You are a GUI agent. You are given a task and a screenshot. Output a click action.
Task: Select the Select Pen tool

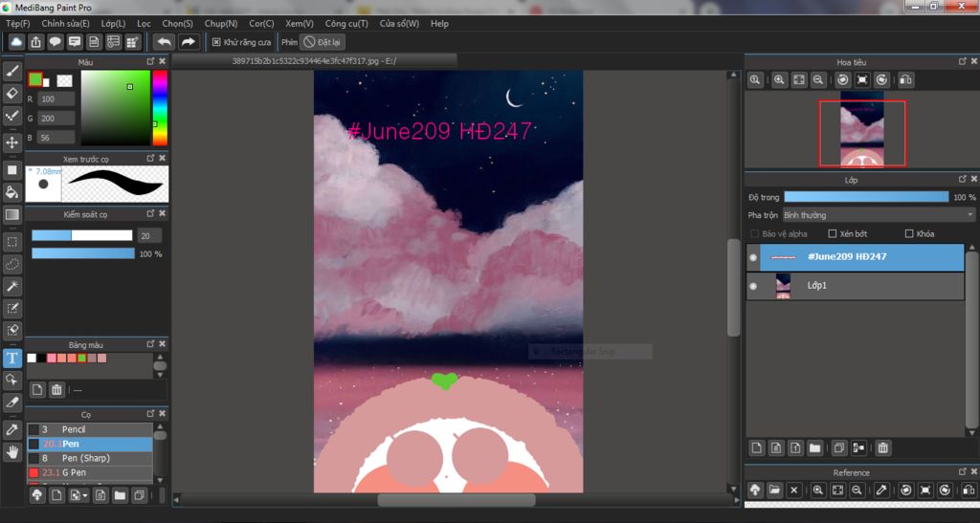coord(11,308)
